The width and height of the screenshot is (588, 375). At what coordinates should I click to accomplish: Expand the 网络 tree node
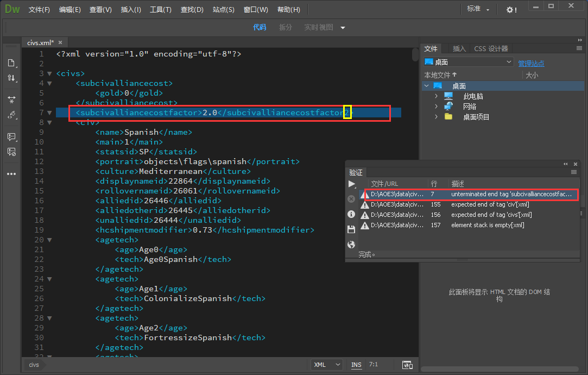tap(436, 107)
